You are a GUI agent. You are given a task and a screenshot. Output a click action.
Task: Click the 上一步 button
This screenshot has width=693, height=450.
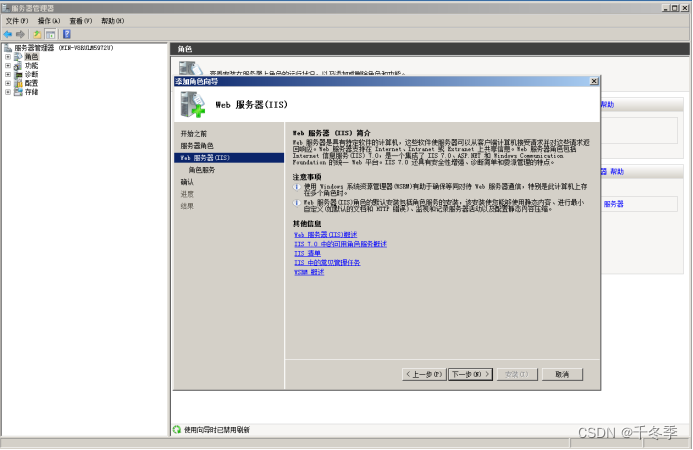pos(424,374)
